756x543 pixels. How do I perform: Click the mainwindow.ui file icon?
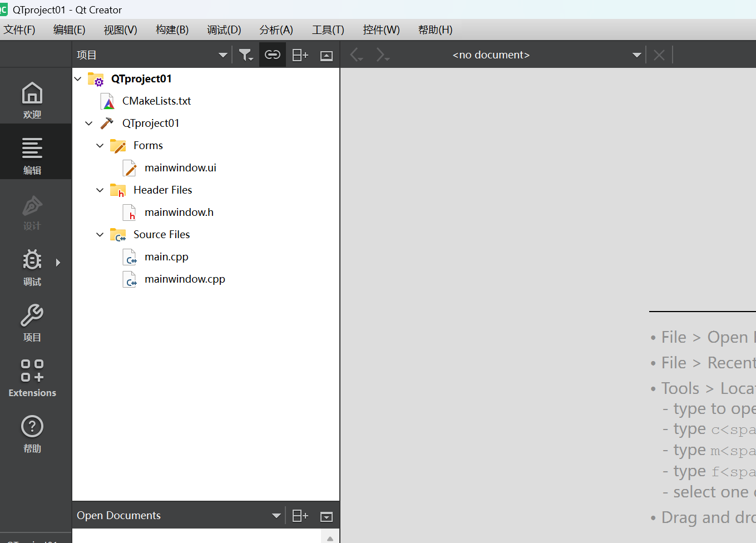click(130, 168)
